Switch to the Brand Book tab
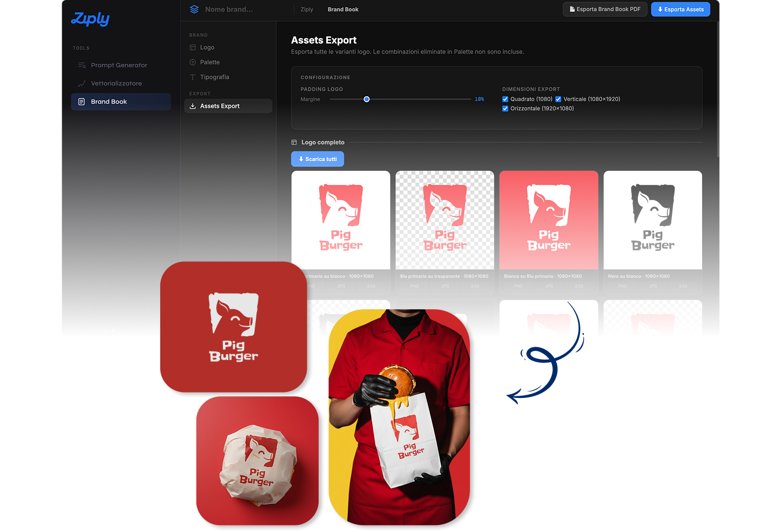779x532 pixels. [x=343, y=9]
